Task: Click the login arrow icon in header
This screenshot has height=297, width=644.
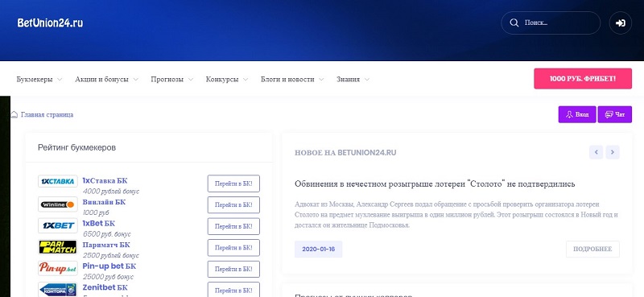Action: 620,23
